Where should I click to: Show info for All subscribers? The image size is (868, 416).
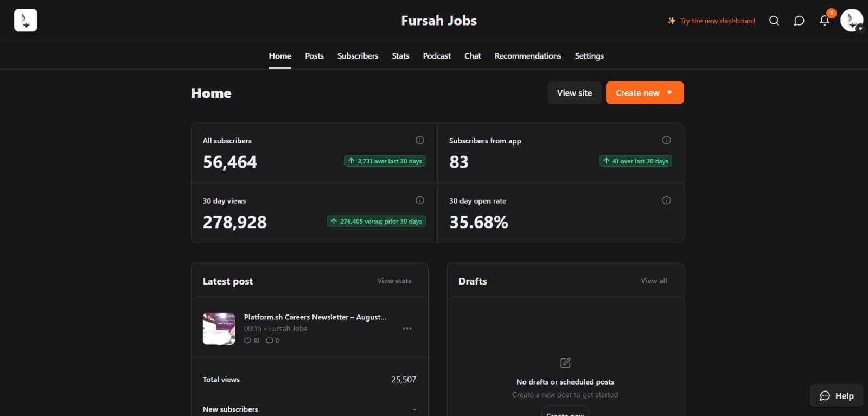[x=419, y=140]
